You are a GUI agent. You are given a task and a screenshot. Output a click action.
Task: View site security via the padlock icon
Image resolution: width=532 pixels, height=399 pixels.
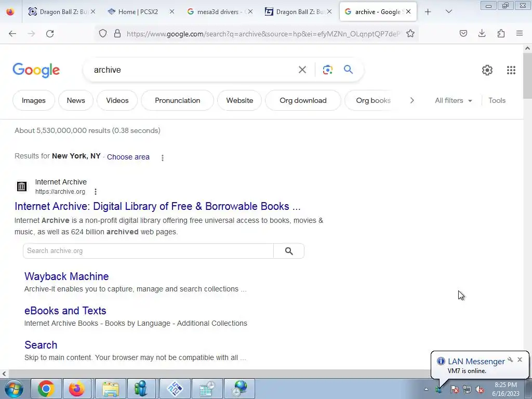click(117, 33)
